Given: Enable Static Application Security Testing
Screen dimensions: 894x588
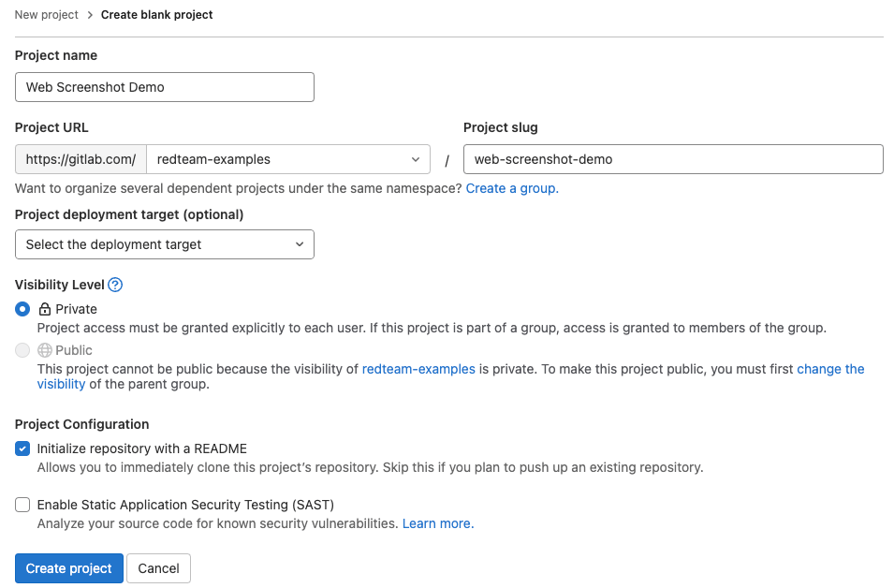Looking at the screenshot, I should (22, 505).
